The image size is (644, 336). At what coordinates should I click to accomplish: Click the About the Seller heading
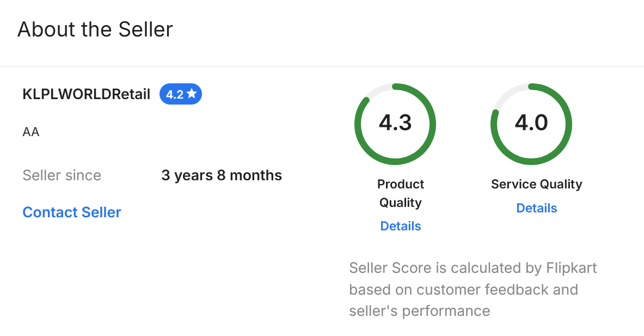(x=95, y=29)
